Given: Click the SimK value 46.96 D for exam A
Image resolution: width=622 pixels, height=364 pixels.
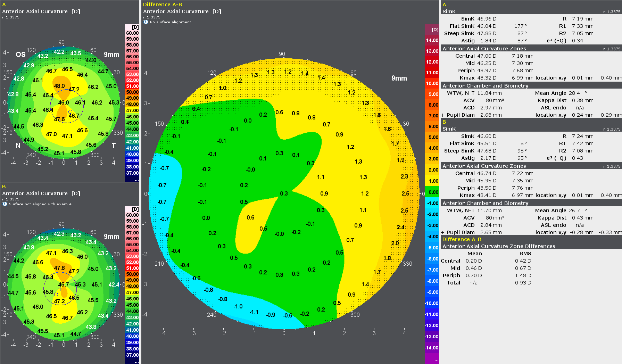Looking at the screenshot, I should click(x=487, y=19).
